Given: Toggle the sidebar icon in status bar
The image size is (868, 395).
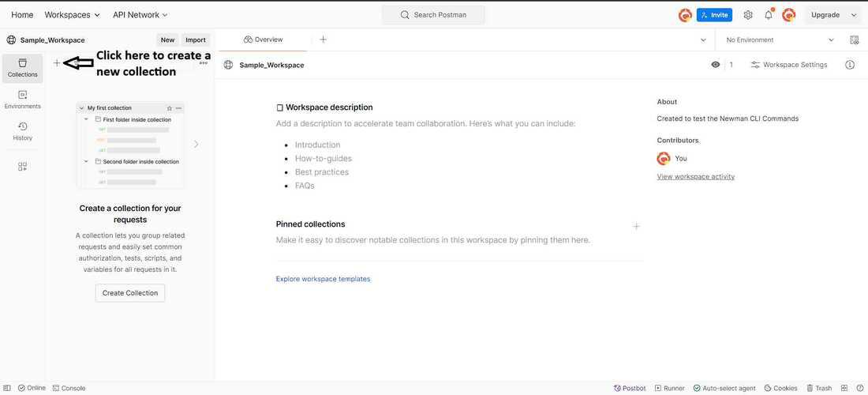Looking at the screenshot, I should (7, 389).
